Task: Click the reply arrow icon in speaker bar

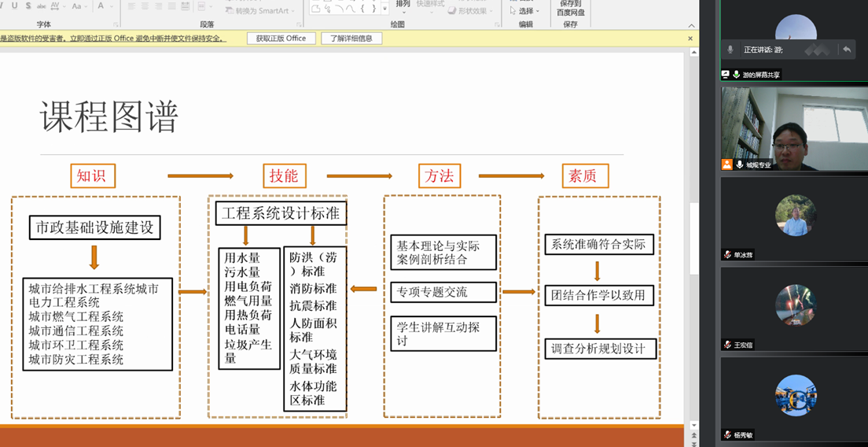Action: coord(847,50)
